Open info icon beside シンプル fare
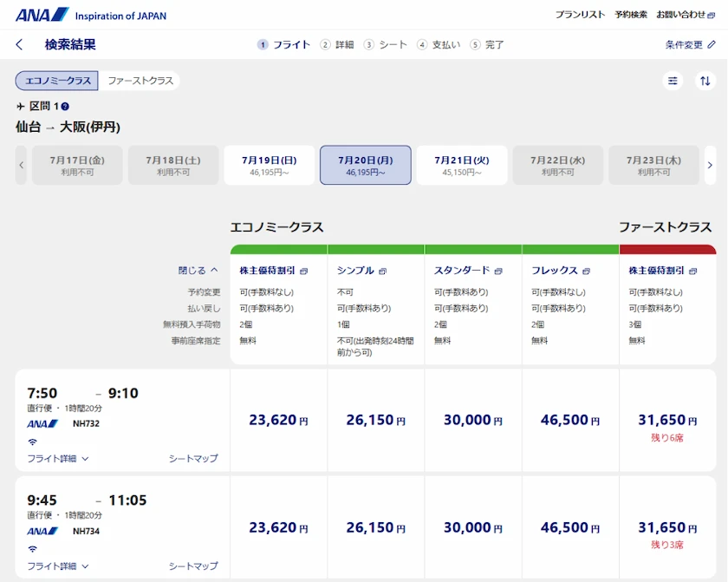Image resolution: width=728 pixels, height=582 pixels. [x=382, y=271]
